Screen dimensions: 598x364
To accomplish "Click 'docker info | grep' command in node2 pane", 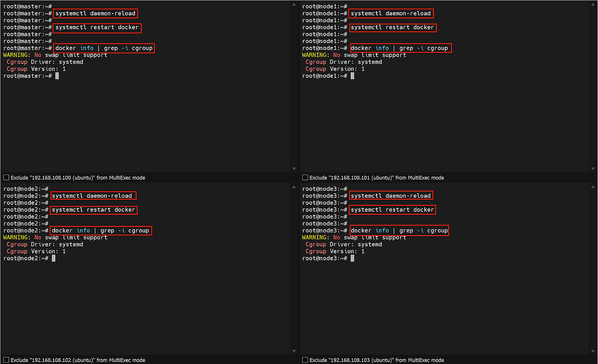I will coord(100,231).
